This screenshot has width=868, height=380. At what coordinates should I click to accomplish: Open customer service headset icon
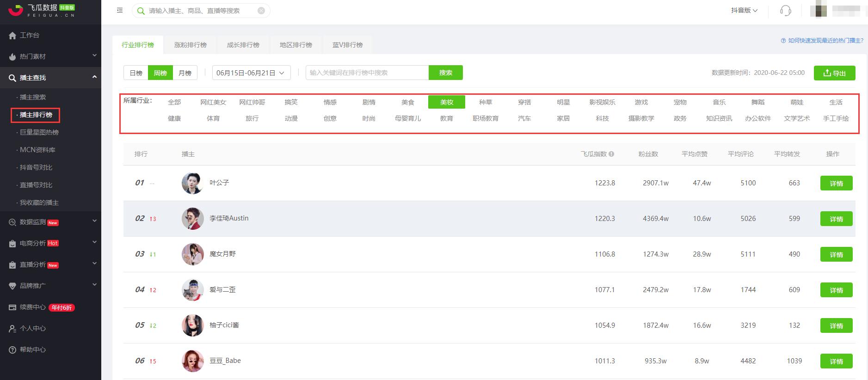tap(785, 11)
